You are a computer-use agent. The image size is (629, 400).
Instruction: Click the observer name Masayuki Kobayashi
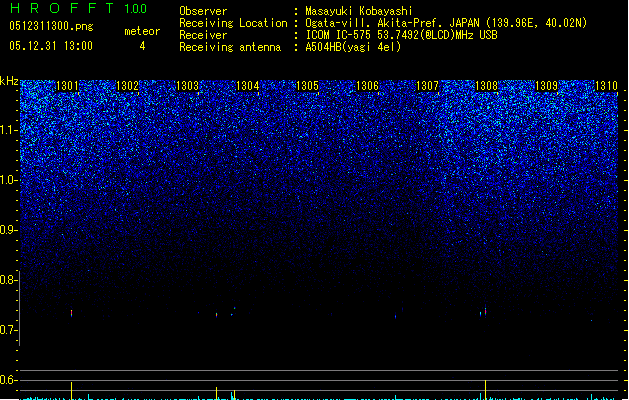359,11
